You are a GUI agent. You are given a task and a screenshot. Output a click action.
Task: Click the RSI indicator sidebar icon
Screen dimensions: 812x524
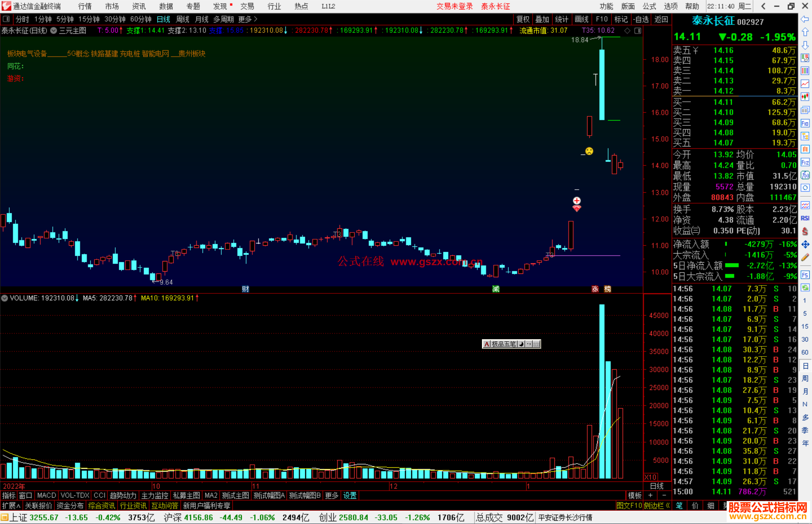(x=805, y=218)
